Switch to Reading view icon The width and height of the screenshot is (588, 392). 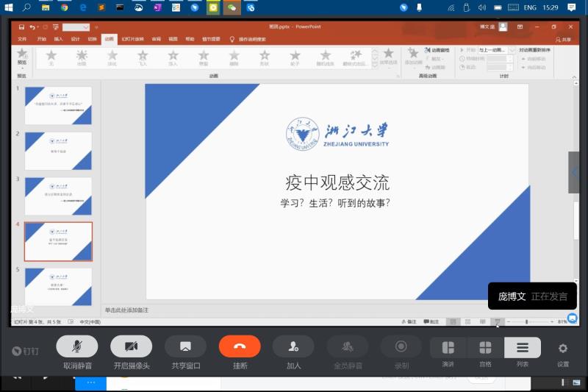coord(483,322)
